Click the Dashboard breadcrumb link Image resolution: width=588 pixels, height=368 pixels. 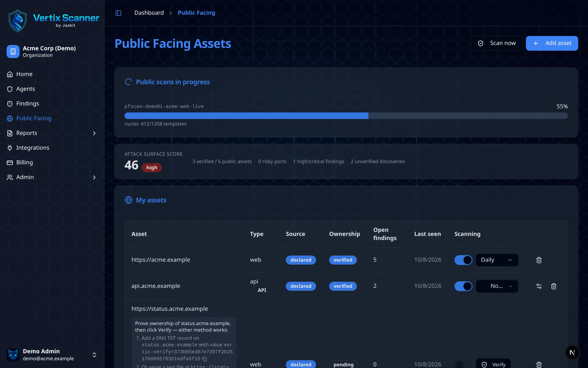(x=149, y=13)
